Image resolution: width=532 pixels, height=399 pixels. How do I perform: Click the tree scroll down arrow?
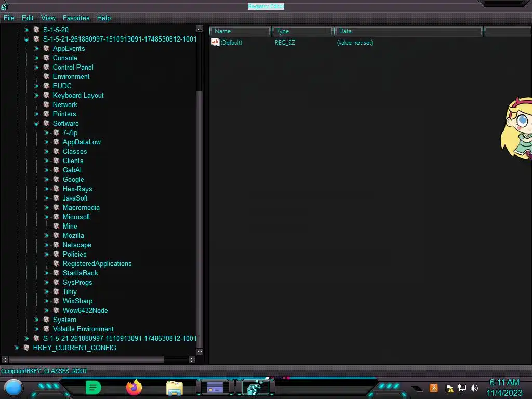(x=199, y=352)
